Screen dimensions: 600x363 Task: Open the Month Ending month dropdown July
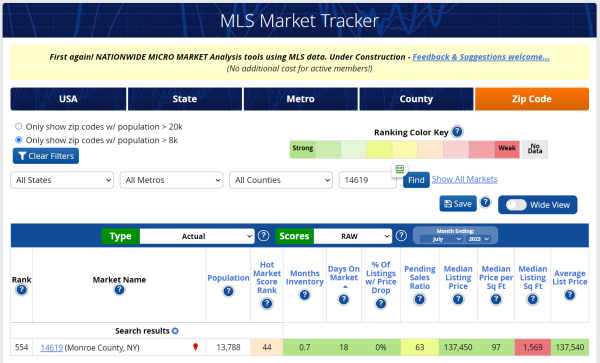[442, 239]
